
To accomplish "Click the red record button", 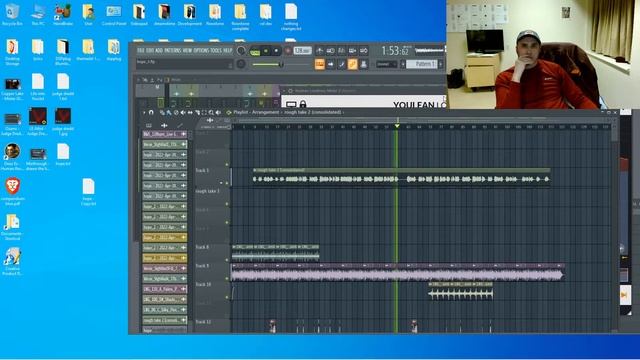I will pyautogui.click(x=287, y=51).
